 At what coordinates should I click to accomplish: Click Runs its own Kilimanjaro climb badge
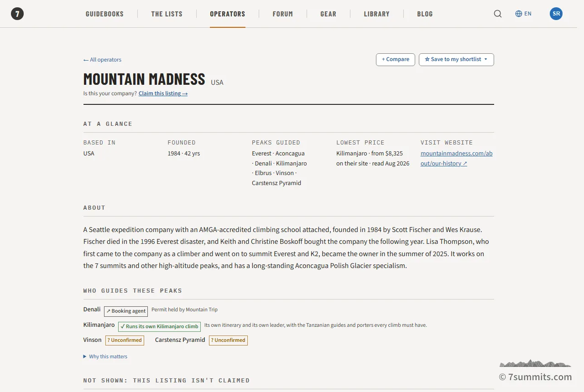click(159, 326)
